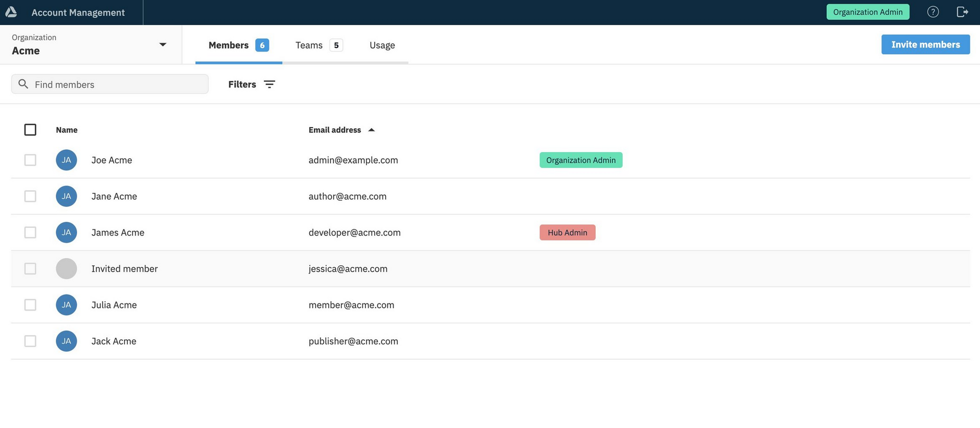This screenshot has width=980, height=428.
Task: Open the Usage tab
Action: [x=382, y=45]
